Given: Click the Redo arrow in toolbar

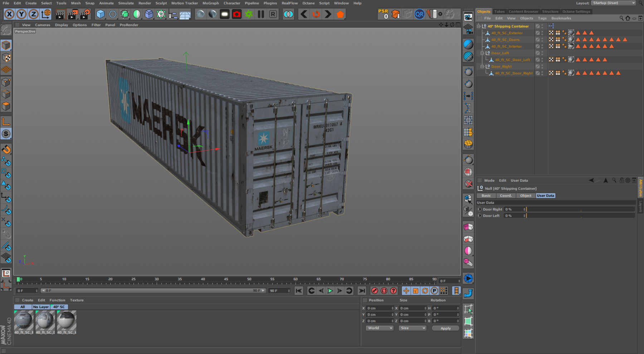Looking at the screenshot, I should pyautogui.click(x=328, y=14).
